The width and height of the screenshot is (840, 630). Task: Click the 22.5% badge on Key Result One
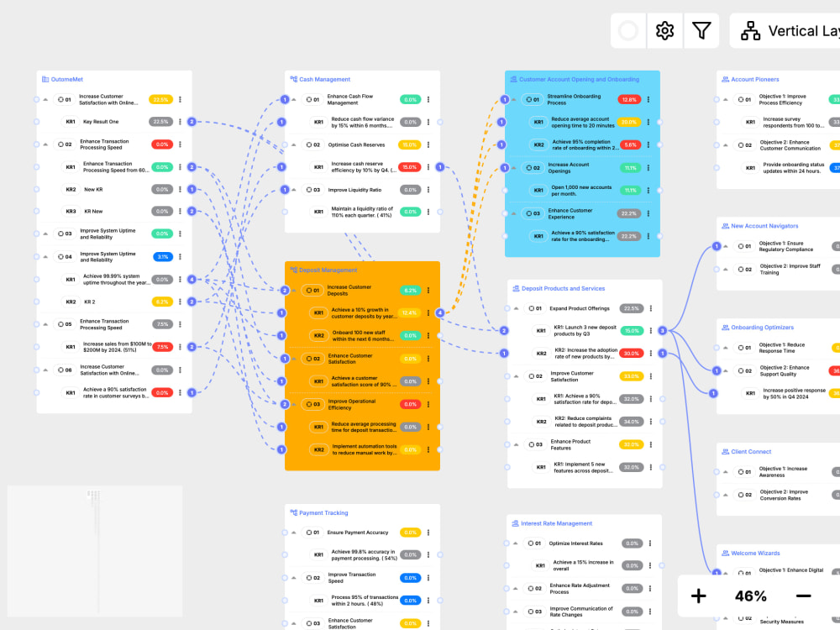160,122
